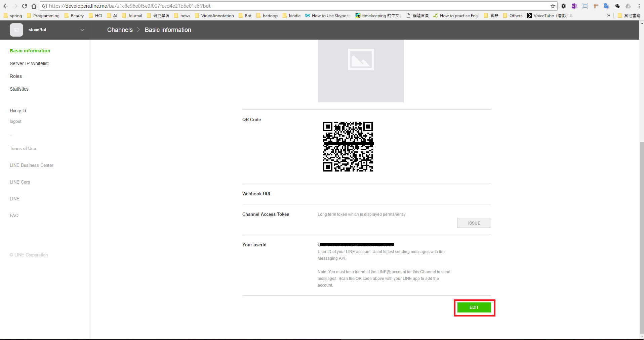Open the Google Translate extension
This screenshot has height=340, width=644.
pyautogui.click(x=607, y=6)
